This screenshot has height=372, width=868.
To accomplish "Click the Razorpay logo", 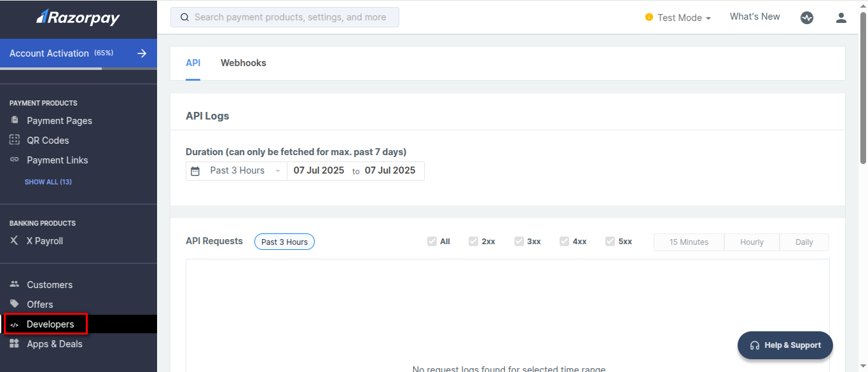I will coord(78,18).
